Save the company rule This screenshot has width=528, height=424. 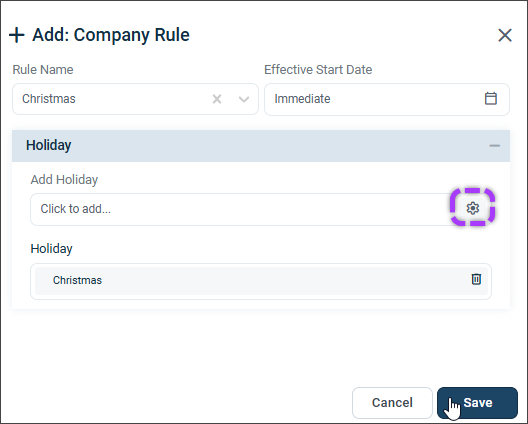477,402
